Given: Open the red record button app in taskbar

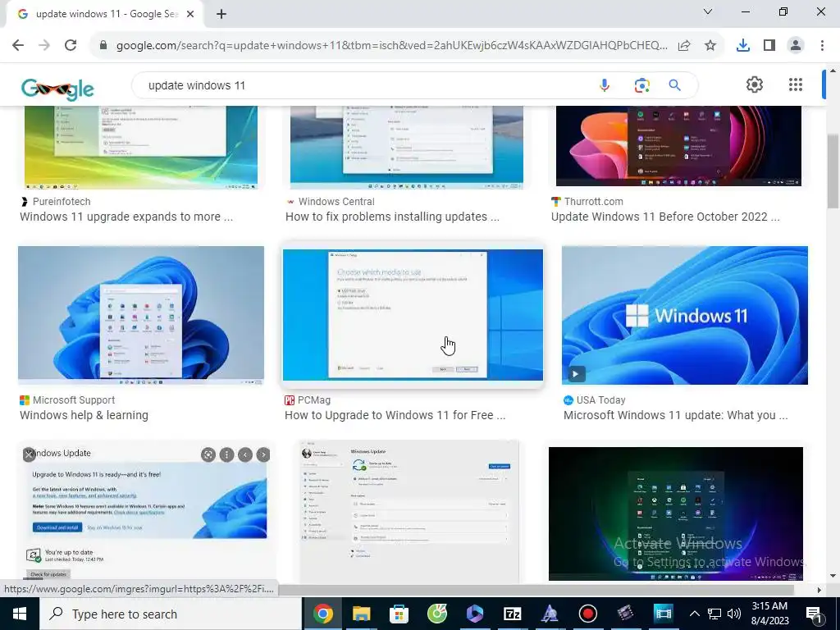Looking at the screenshot, I should 587,614.
